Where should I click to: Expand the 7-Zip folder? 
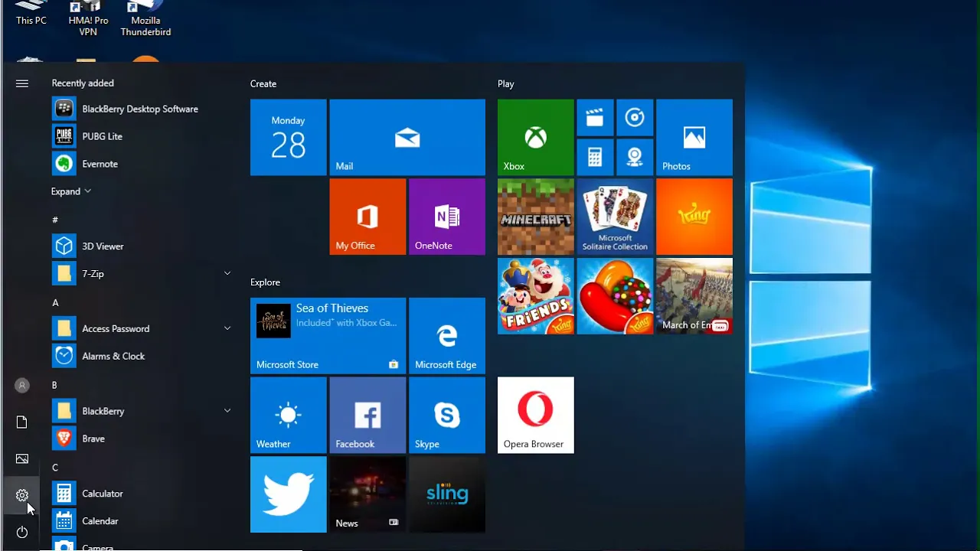coord(227,273)
